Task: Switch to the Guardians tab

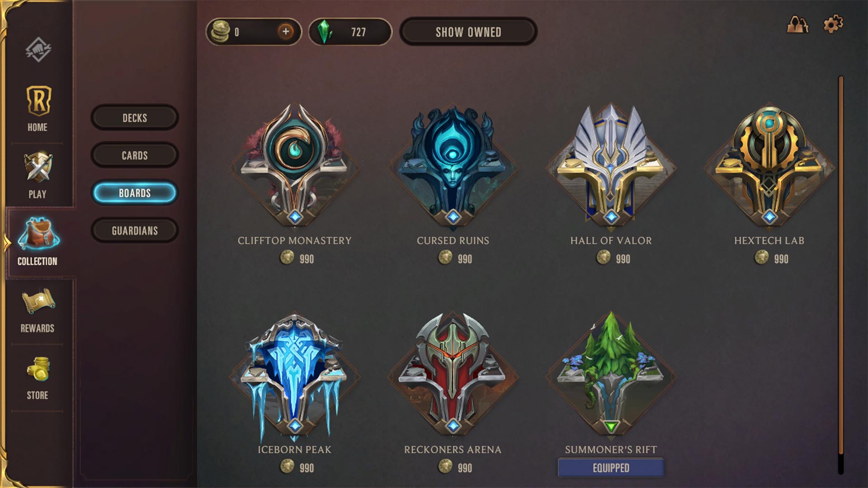Action: 135,230
